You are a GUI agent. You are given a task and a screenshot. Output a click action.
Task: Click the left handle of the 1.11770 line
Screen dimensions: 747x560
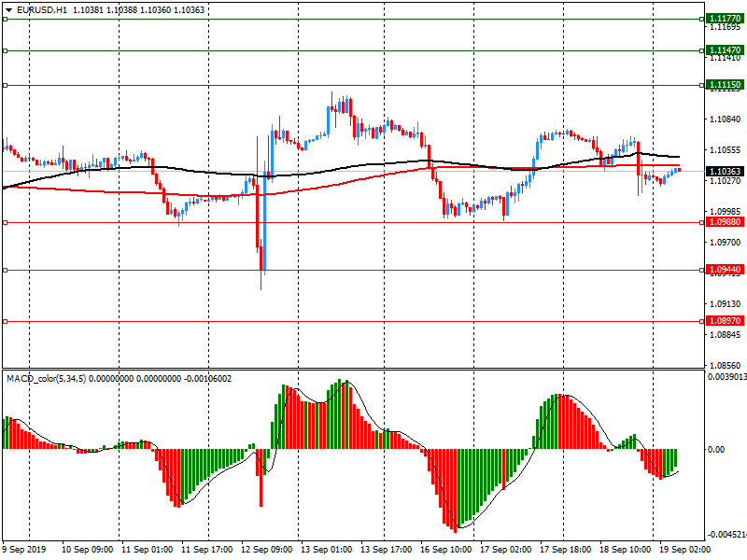coord(6,19)
